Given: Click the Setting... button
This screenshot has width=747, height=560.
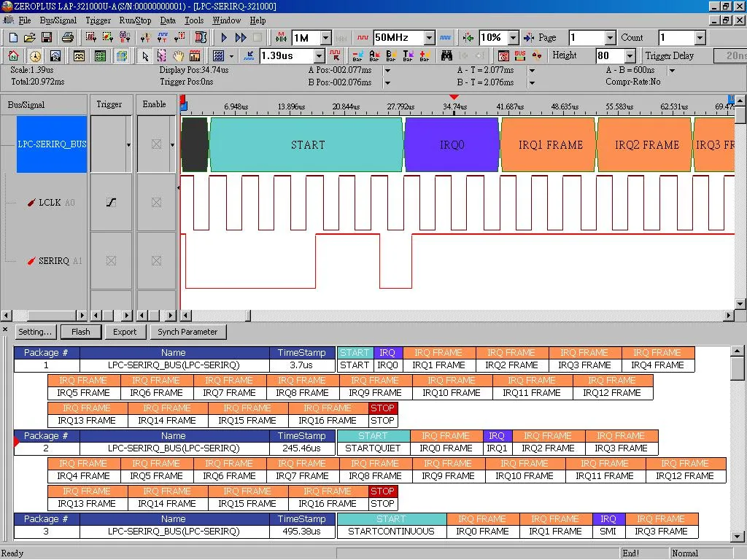Looking at the screenshot, I should click(35, 332).
